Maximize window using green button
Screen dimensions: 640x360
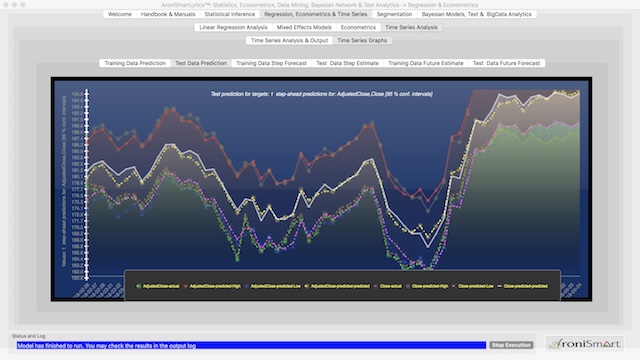click(23, 5)
